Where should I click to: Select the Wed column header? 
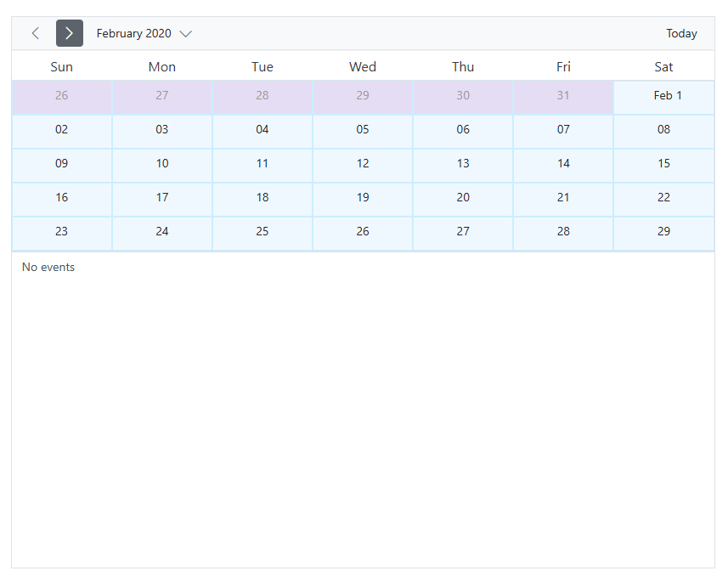(363, 67)
